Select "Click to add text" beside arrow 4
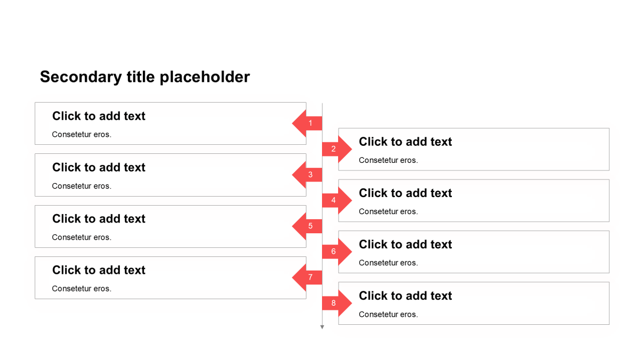644x362 pixels. click(405, 193)
